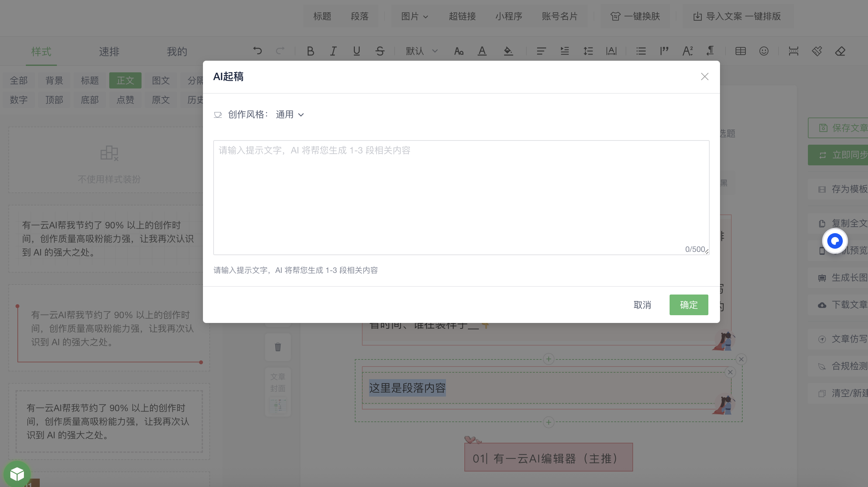Click the blockquote icon
The height and width of the screenshot is (487, 868).
664,51
